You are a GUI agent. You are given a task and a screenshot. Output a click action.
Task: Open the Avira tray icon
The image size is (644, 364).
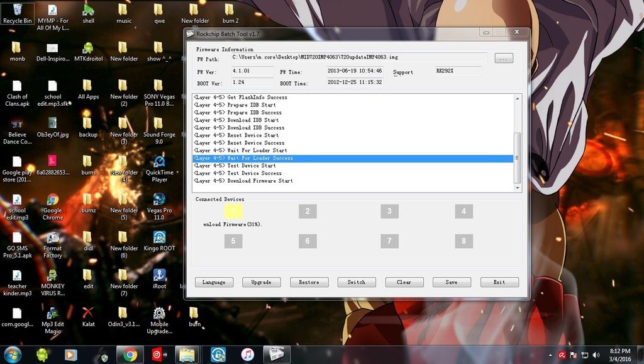tap(562, 355)
